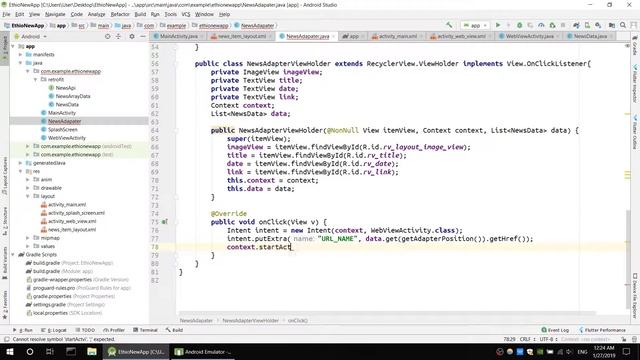The height and width of the screenshot is (360, 640).
Task: Open the profiler gauge icon in toolbar
Action: coord(541,25)
